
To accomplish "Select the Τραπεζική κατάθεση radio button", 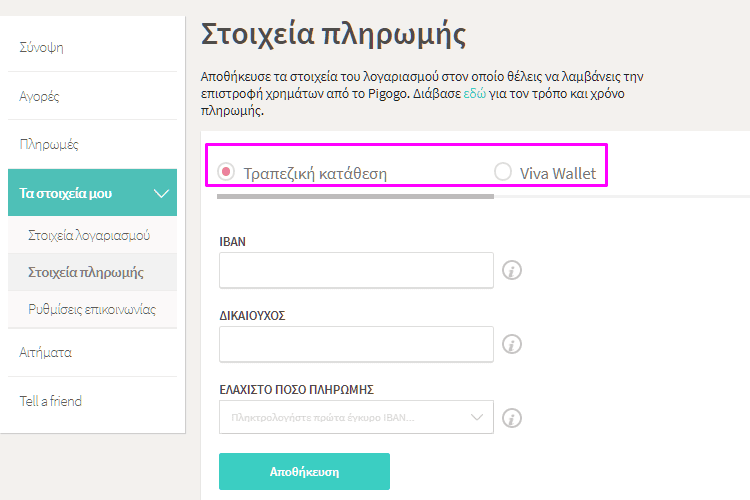I will pyautogui.click(x=226, y=172).
